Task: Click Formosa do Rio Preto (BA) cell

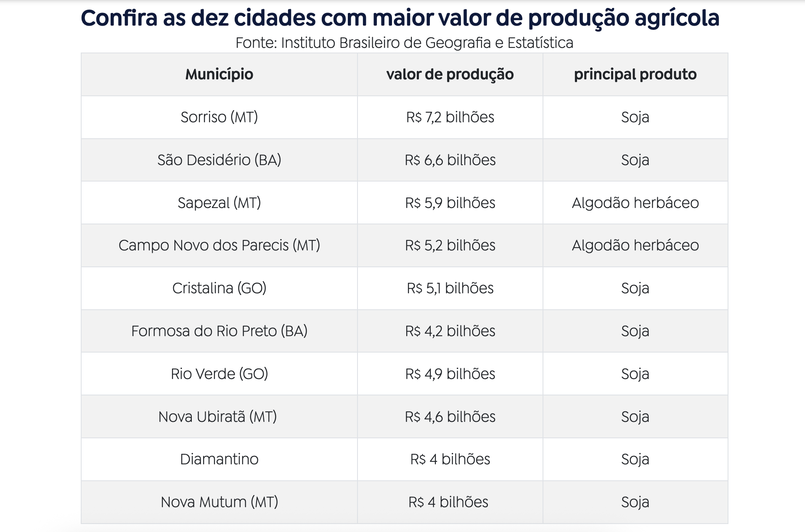Action: point(219,331)
